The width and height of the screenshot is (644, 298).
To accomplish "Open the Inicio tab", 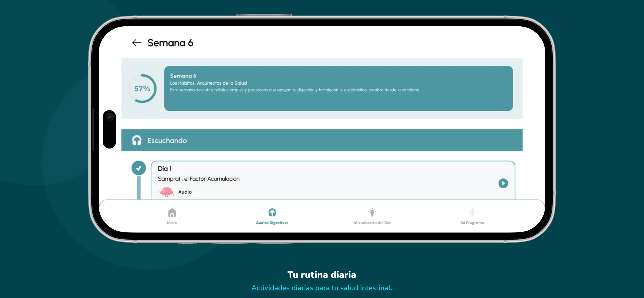I will (172, 216).
